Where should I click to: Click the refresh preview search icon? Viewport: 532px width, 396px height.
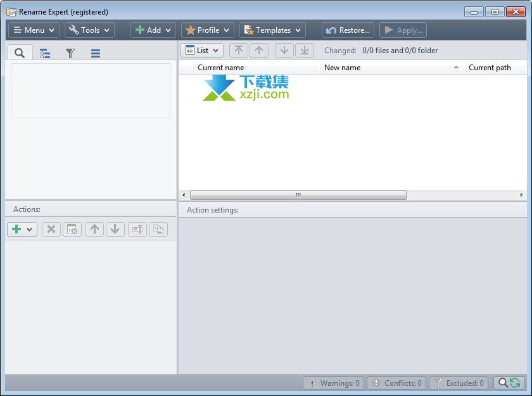509,383
